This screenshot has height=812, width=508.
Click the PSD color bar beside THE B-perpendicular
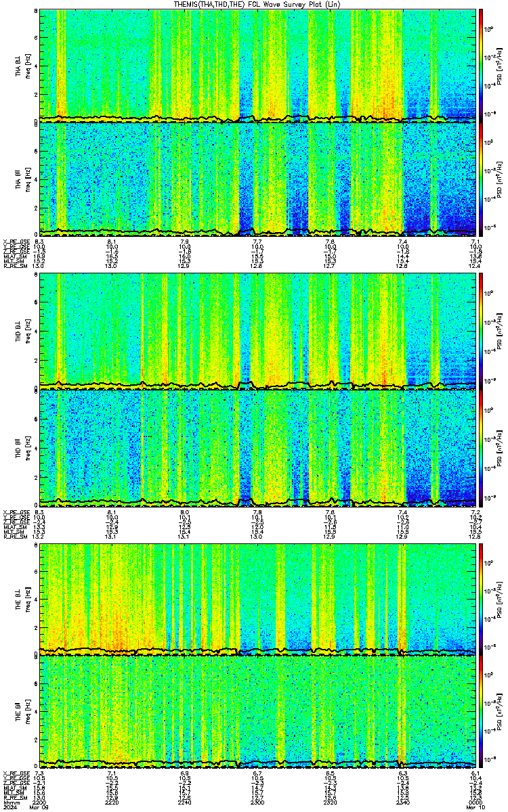(x=481, y=599)
